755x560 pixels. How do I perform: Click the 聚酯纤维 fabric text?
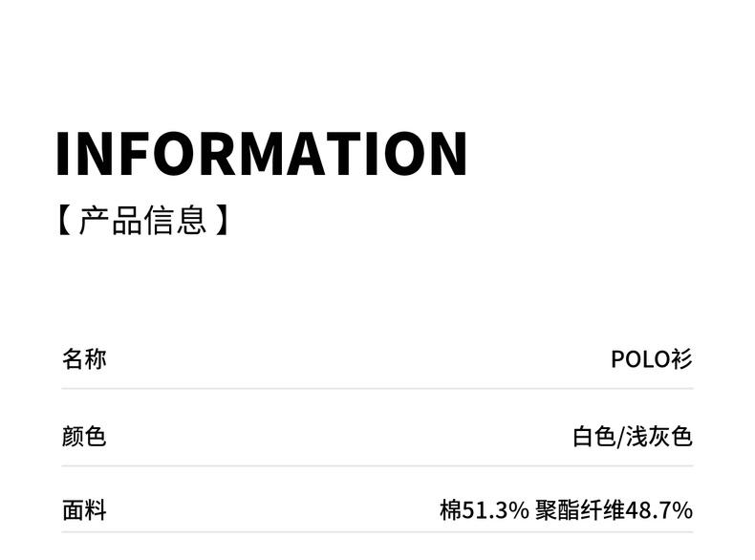click(580, 510)
